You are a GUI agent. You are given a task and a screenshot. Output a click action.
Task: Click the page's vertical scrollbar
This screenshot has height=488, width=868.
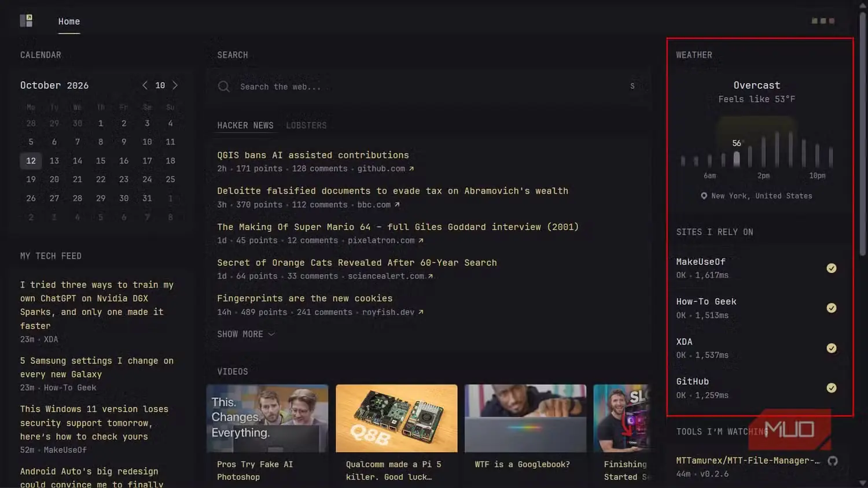click(x=863, y=134)
